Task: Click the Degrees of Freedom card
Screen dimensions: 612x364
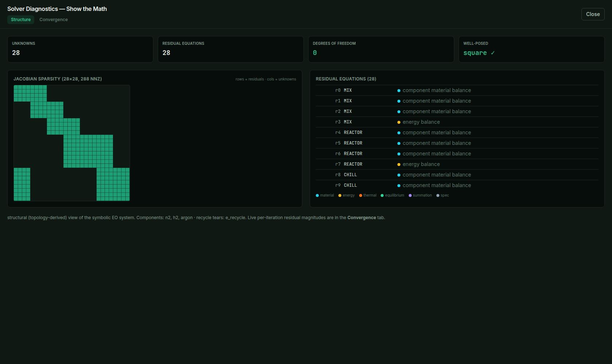Action: 381,49
